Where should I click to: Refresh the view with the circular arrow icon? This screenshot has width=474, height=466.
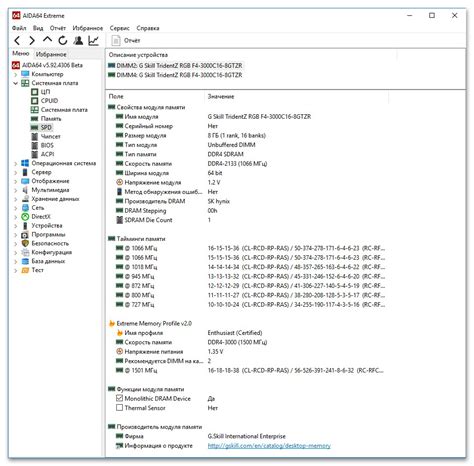pyautogui.click(x=63, y=41)
